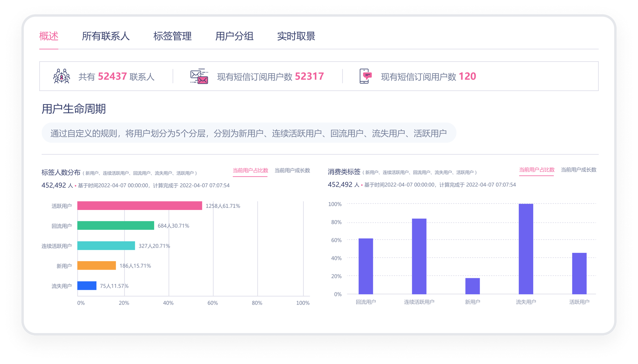Click the label 684人30.71%

[173, 226]
